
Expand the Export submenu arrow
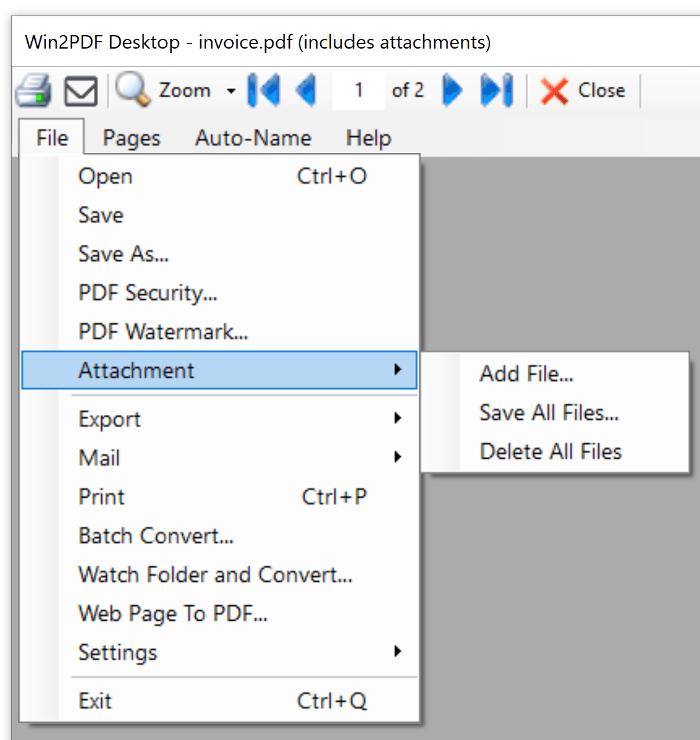click(x=398, y=418)
